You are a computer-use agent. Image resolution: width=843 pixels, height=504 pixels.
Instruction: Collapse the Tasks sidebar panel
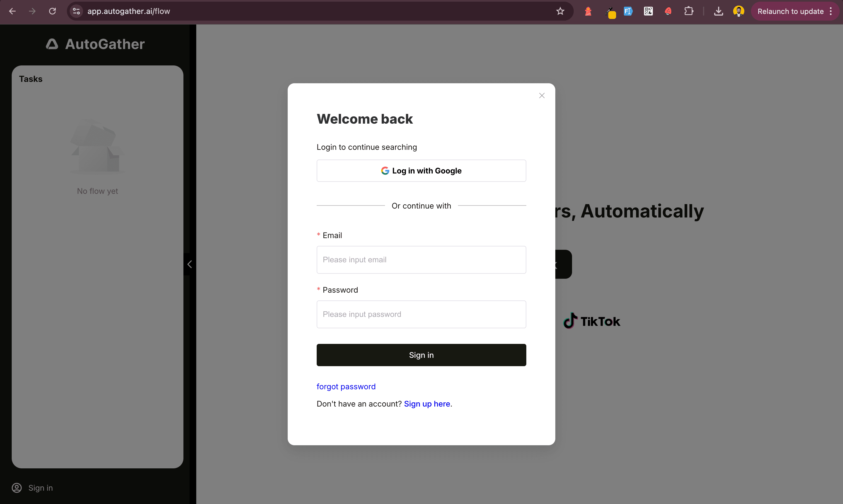[189, 264]
